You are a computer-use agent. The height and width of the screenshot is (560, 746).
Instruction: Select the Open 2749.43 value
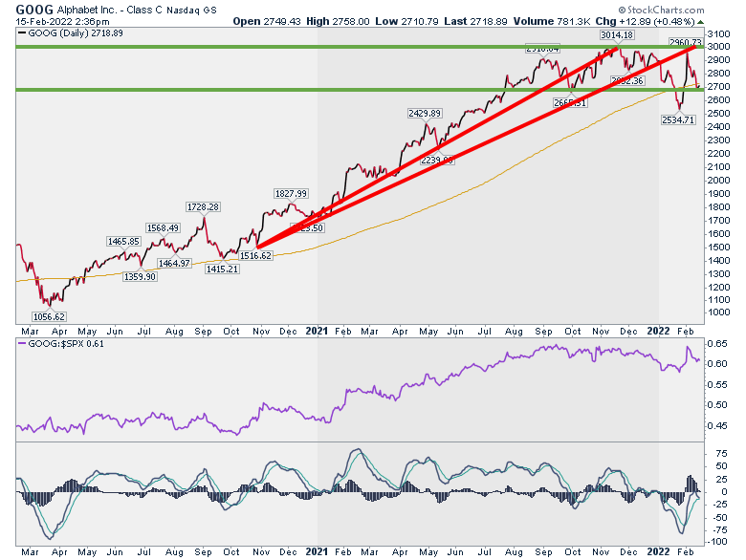tap(267, 21)
